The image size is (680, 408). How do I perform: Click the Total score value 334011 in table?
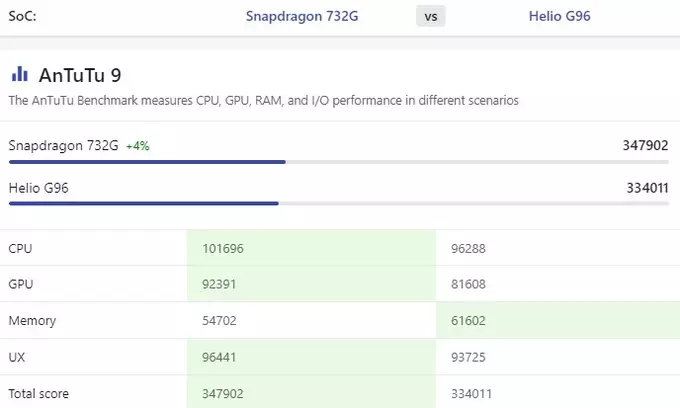472,394
